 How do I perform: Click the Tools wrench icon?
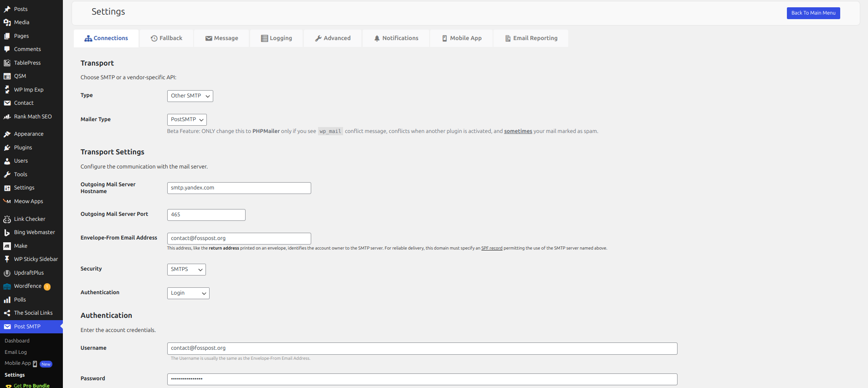point(7,174)
